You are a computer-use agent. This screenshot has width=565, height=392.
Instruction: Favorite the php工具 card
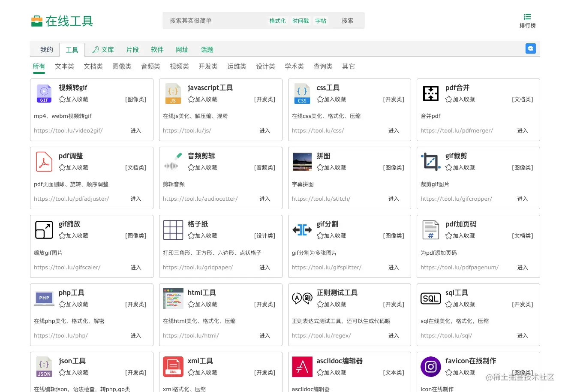tap(73, 305)
